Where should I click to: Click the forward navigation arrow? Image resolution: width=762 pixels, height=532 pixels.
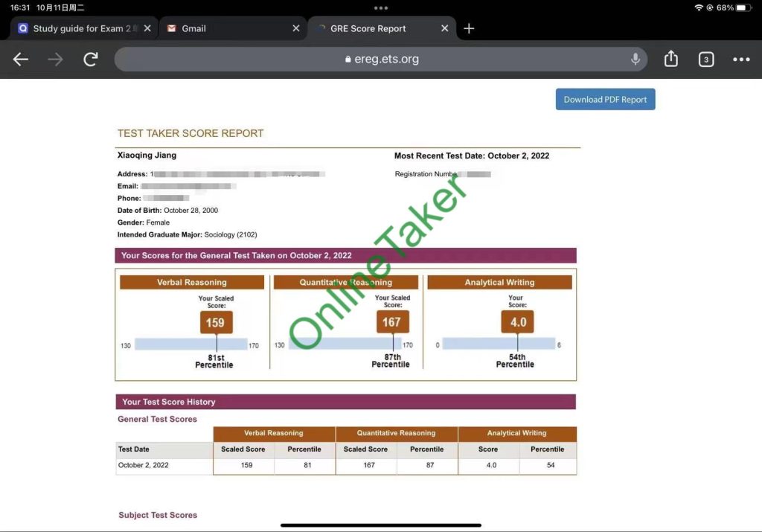[x=55, y=60]
